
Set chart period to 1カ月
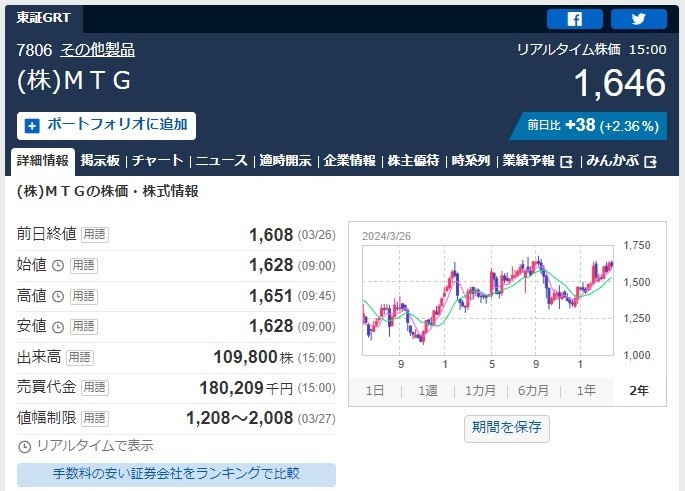pos(480,391)
